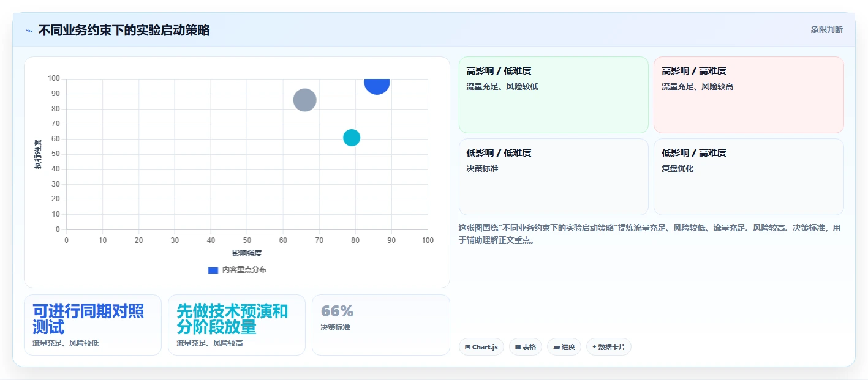
Task: Click the 影响强度 x-axis title
Action: pos(247,253)
